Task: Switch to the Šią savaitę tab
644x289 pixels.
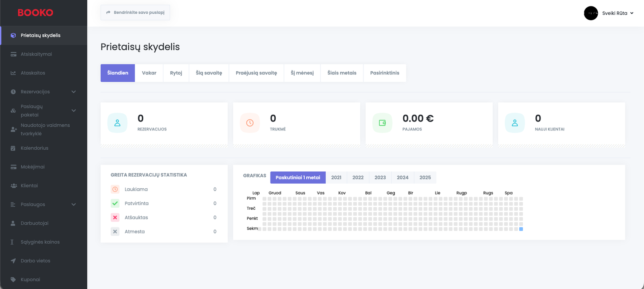Action: pyautogui.click(x=209, y=73)
